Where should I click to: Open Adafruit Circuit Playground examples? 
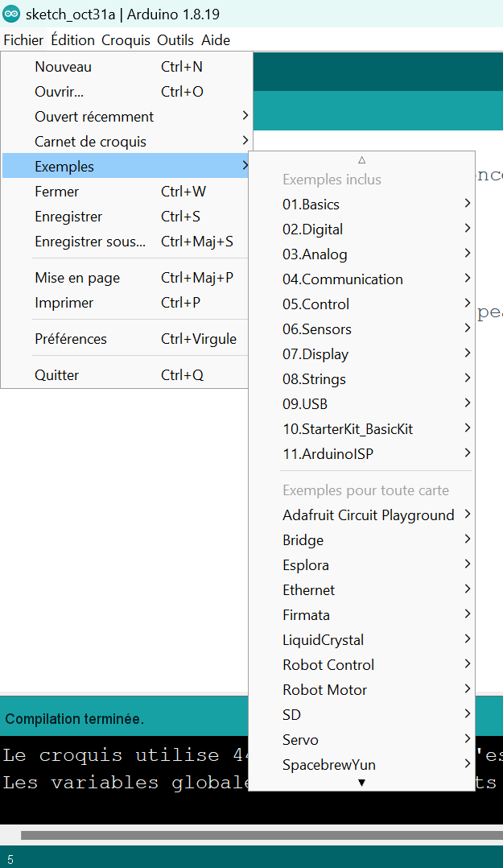(362, 515)
